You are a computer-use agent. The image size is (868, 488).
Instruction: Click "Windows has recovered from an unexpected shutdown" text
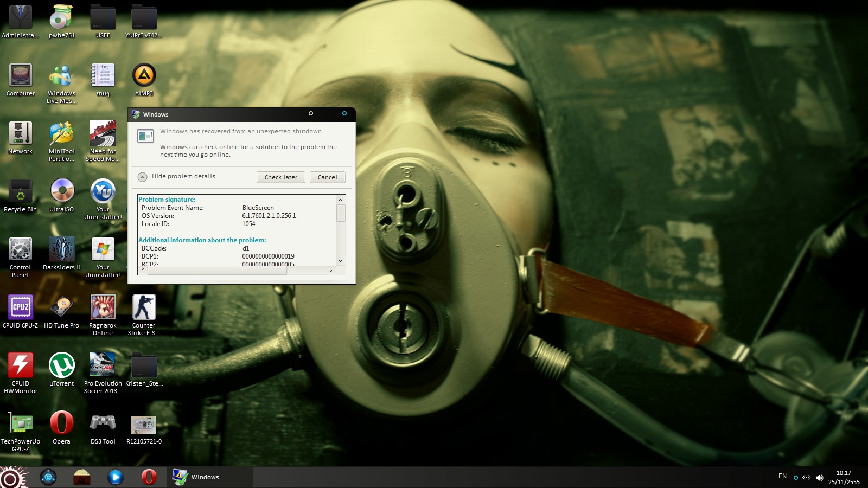point(241,131)
